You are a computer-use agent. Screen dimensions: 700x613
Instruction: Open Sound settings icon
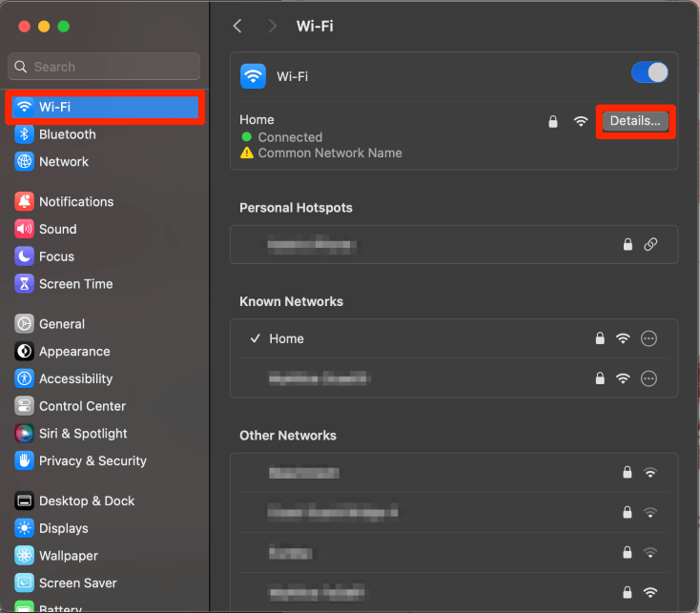coord(24,230)
